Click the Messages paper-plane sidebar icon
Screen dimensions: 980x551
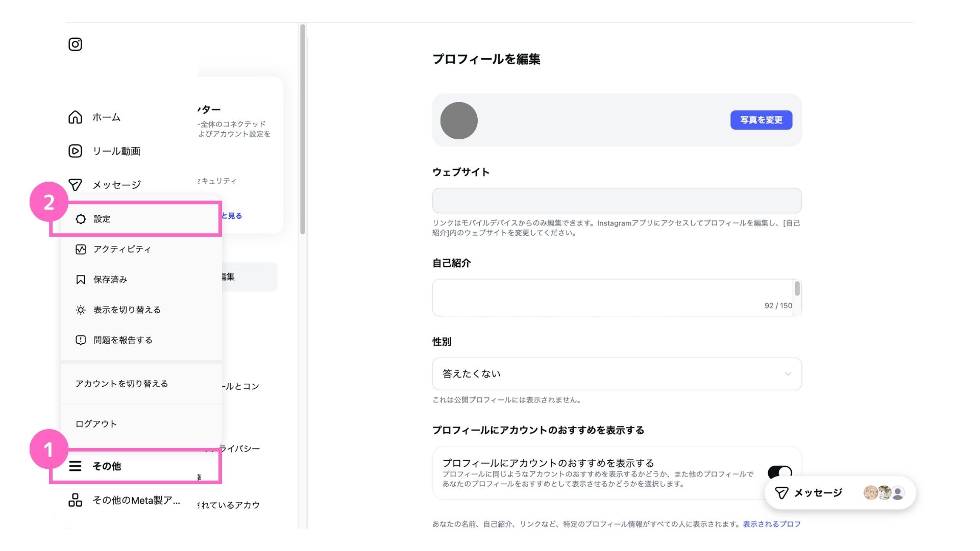[75, 185]
